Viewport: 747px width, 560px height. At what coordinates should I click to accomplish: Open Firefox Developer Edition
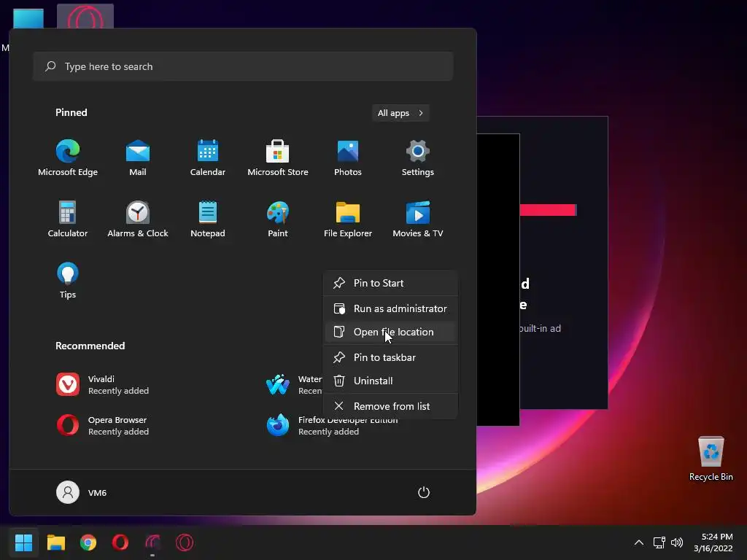tap(332, 426)
